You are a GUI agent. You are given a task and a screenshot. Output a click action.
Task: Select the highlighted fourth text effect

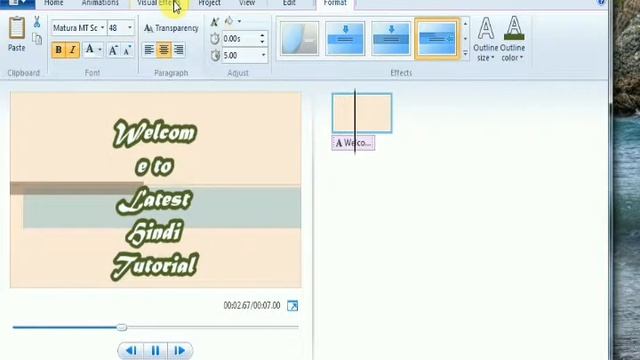coord(437,39)
